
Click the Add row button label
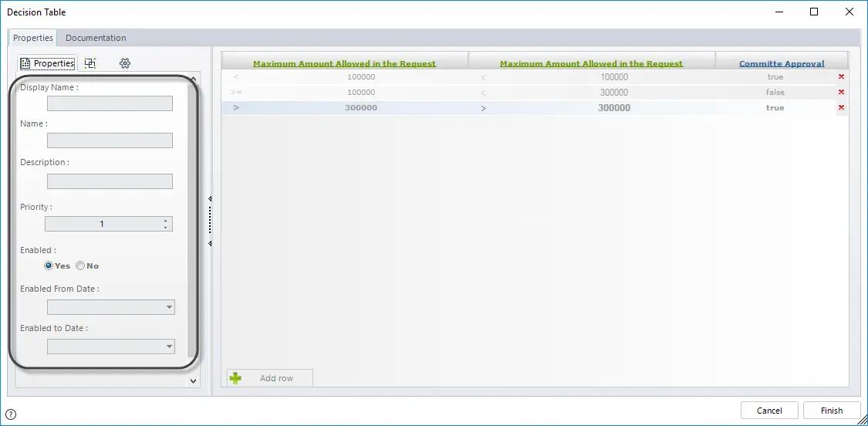(276, 378)
